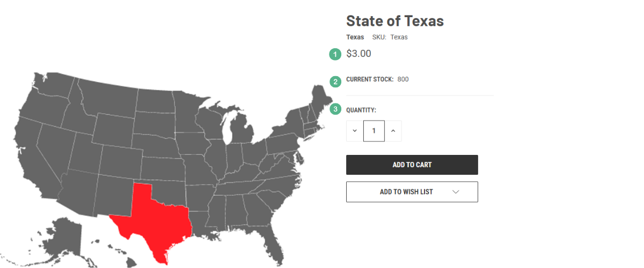Click the Michigan lower peninsula on the map
644x268 pixels.
(x=243, y=129)
